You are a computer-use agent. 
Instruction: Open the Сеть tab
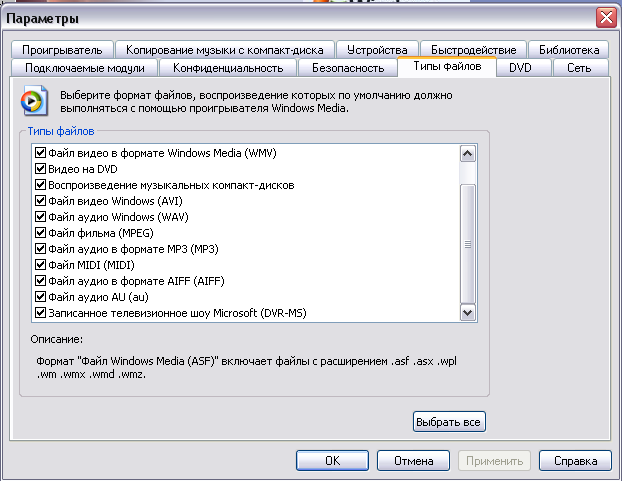pos(579,68)
